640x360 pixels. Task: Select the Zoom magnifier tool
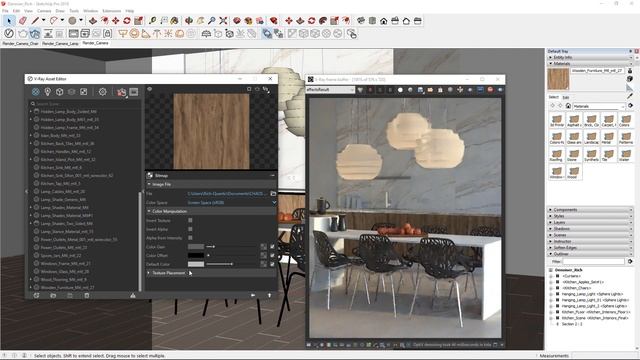(212, 21)
